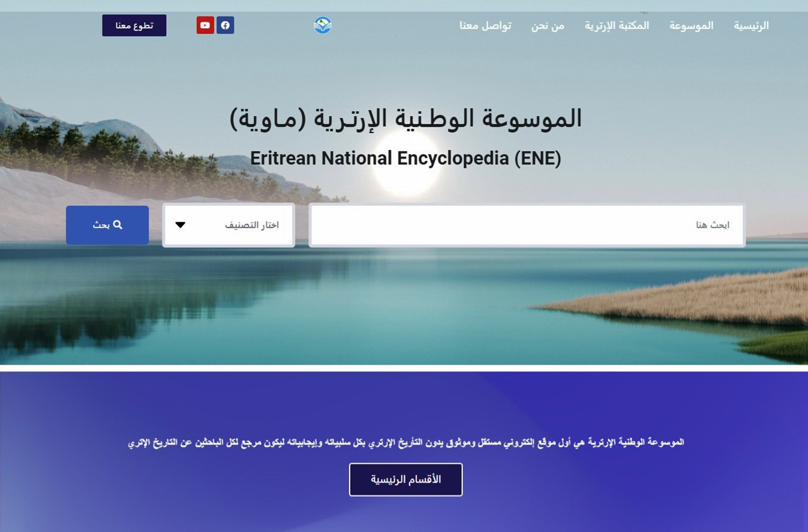Click the description sentence about the encyclopedia
808x532 pixels.
[406, 442]
